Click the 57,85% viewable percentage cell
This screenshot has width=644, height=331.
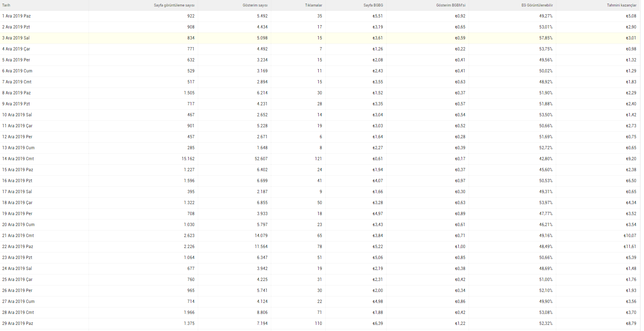tap(546, 38)
